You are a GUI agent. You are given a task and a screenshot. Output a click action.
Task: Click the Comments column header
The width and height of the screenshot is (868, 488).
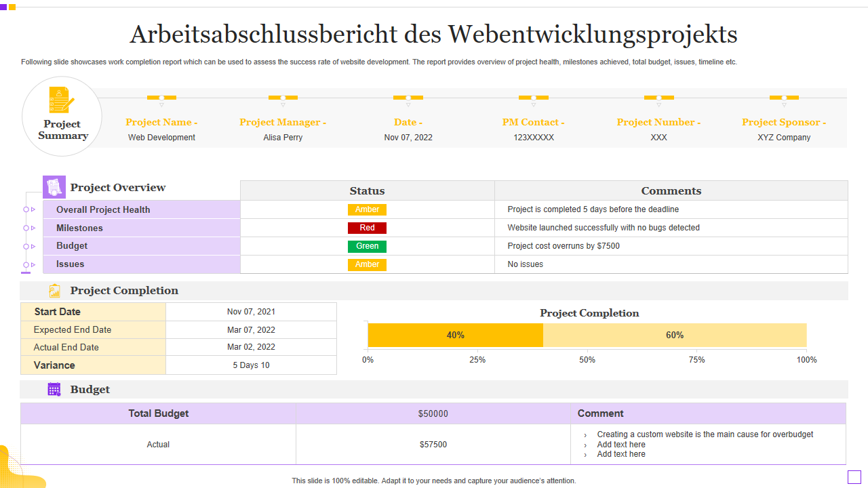click(x=671, y=190)
